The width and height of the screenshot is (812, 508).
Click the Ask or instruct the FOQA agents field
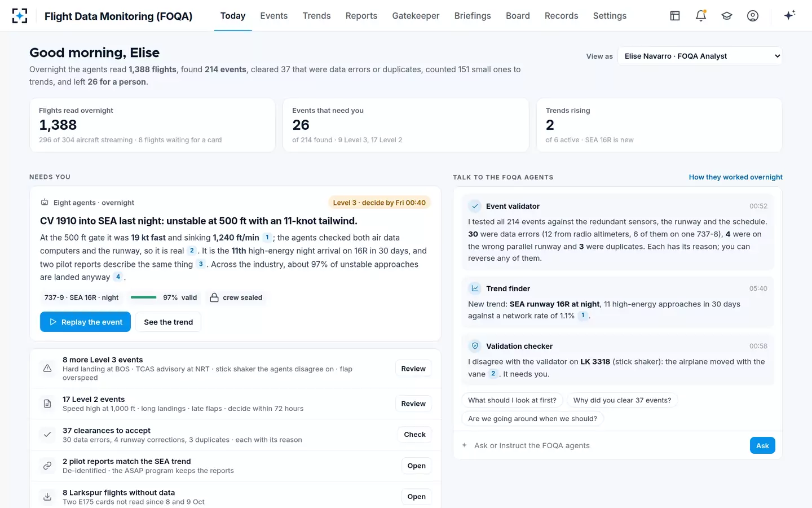coord(609,445)
